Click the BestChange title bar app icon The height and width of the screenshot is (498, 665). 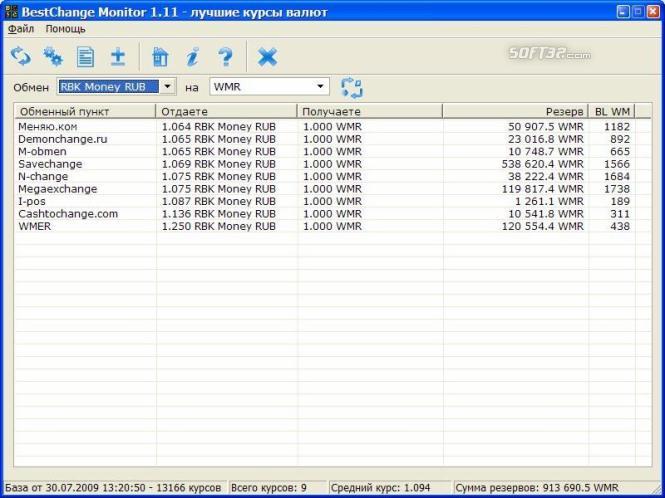11,11
